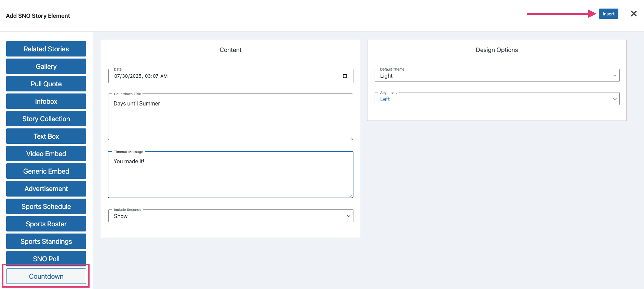
Task: Open the Story Collection element
Action: click(x=46, y=119)
